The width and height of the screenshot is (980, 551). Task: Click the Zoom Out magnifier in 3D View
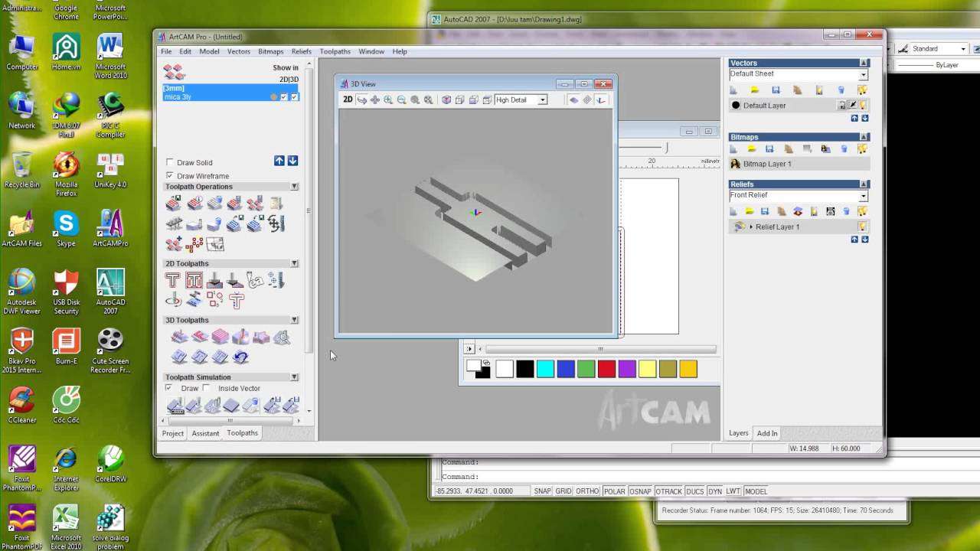click(401, 99)
